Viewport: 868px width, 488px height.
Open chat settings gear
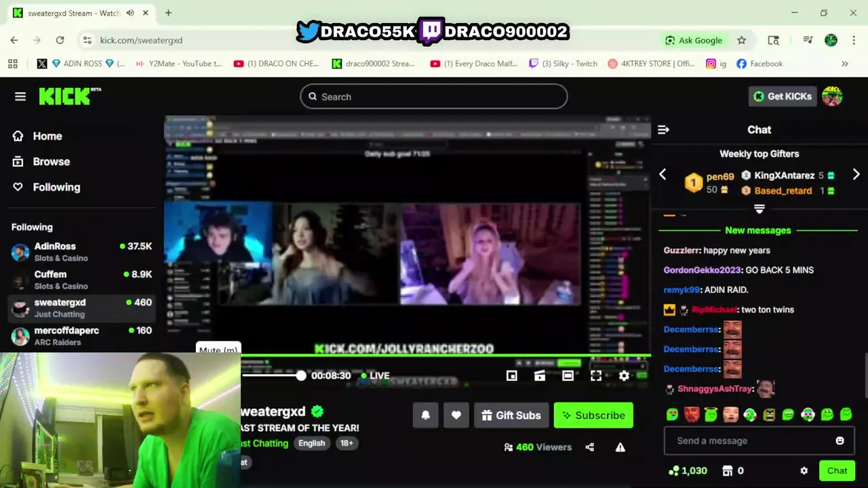click(804, 470)
